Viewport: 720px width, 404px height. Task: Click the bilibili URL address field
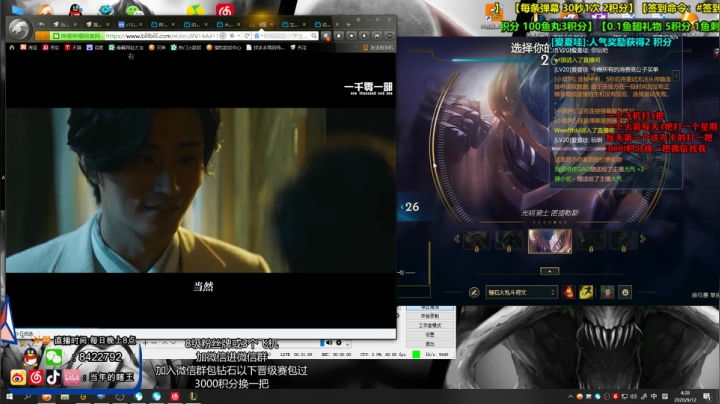[x=163, y=36]
